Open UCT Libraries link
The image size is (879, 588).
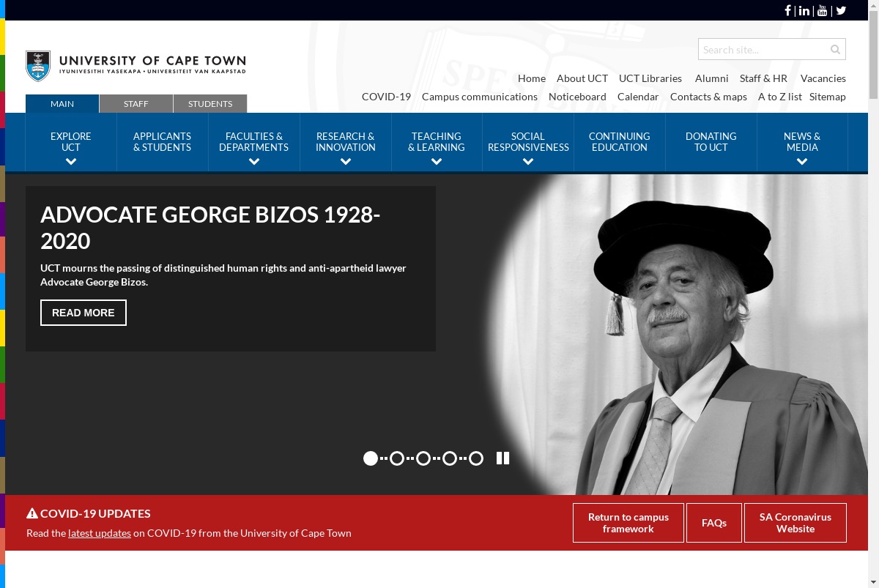[650, 78]
